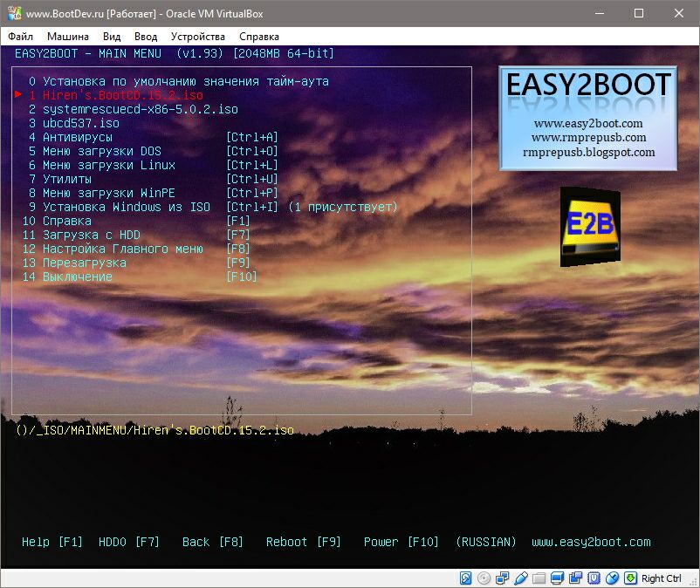Select Меню загрузки Linux entry
Image resolution: width=700 pixels, height=588 pixels.
[102, 165]
